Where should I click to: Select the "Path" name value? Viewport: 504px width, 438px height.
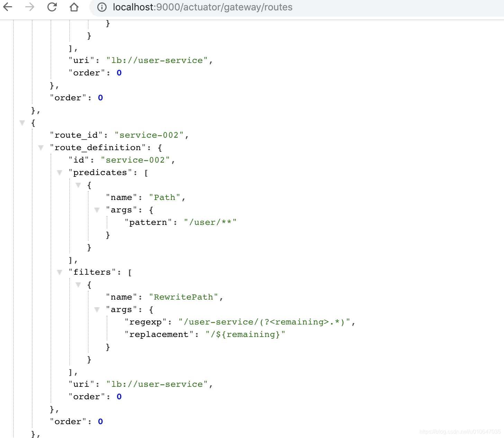click(165, 197)
